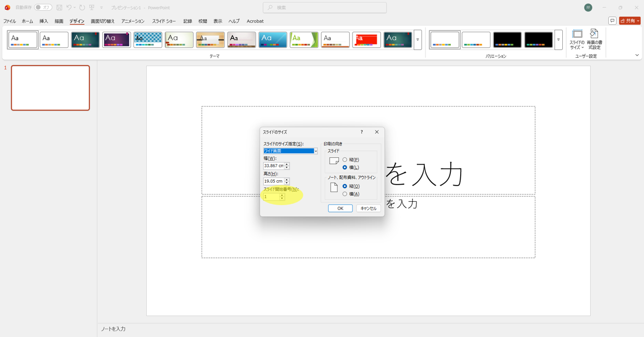Screen dimensions: 644x337
Task: Click the Redo icon in quick access
Action: pyautogui.click(x=82, y=8)
